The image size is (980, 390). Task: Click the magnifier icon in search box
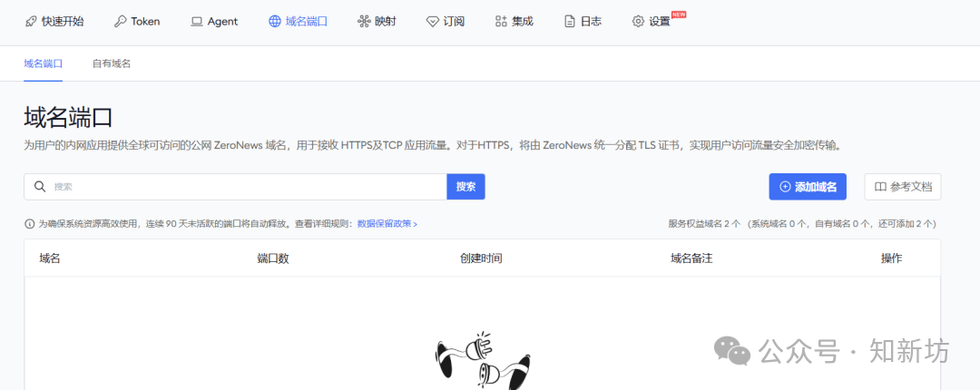[40, 186]
